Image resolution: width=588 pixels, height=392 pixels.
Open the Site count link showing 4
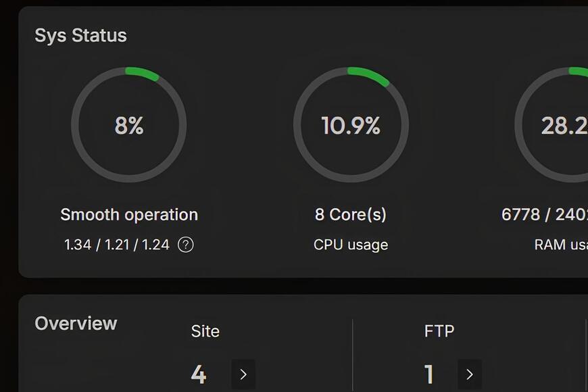tap(199, 374)
